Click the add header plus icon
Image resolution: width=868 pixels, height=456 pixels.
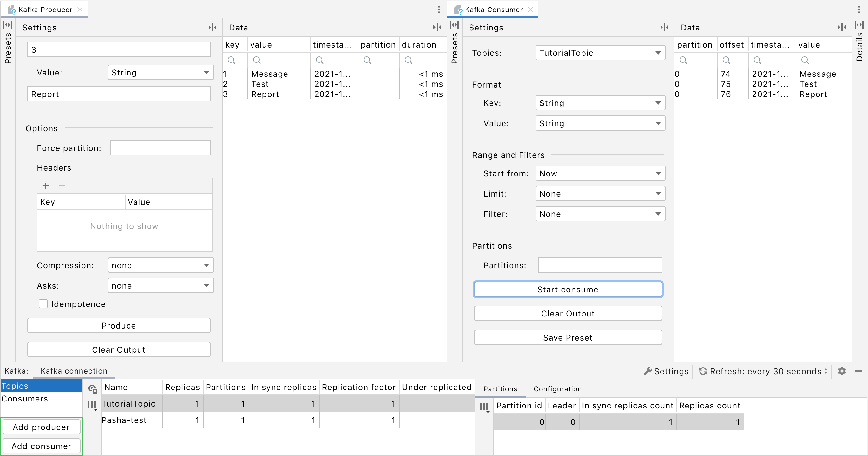coord(46,186)
